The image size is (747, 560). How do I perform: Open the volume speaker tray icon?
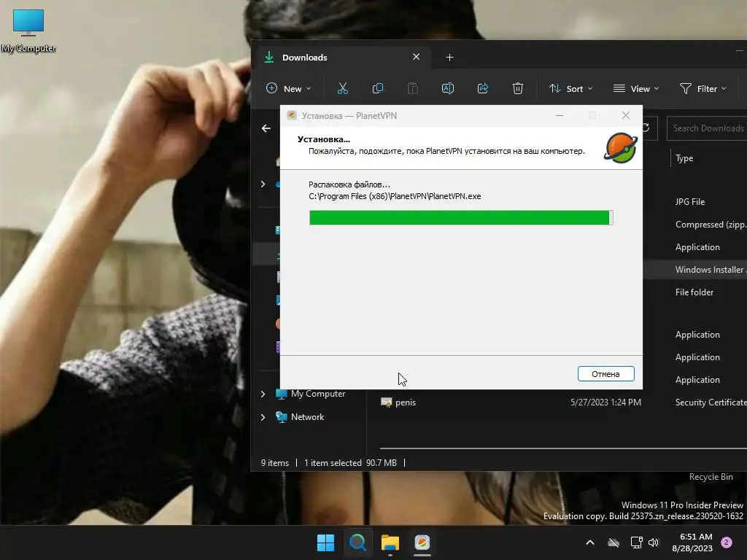(654, 542)
